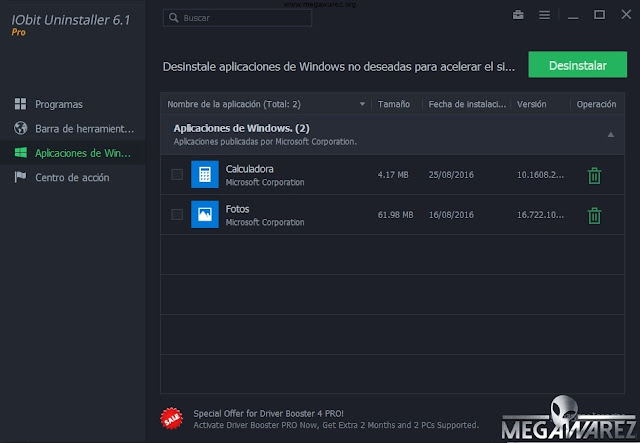Viewport: 640px width, 443px height.
Task: Maximize the IObit Uninstaller window
Action: pos(599,15)
